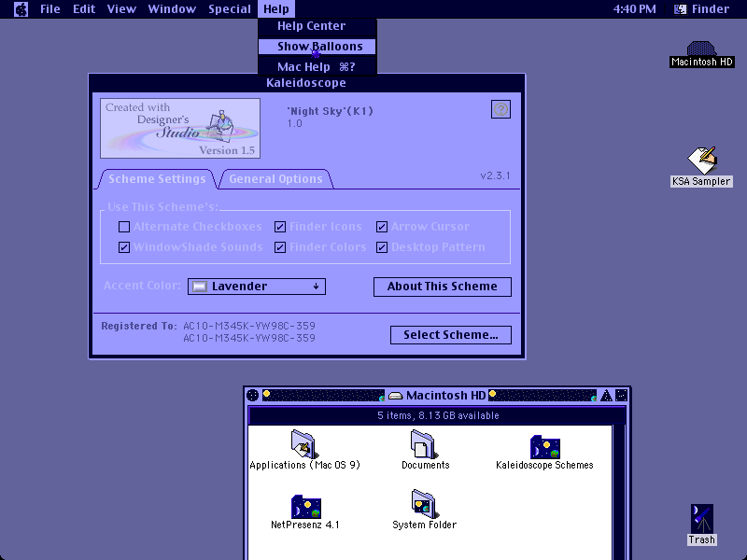This screenshot has width=747, height=560.
Task: Toggle the WindowShade Sounds checkbox
Action: (124, 247)
